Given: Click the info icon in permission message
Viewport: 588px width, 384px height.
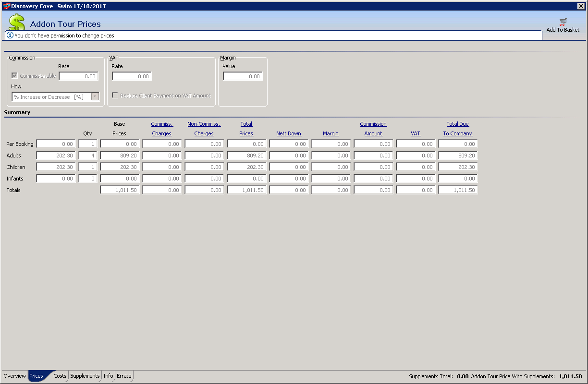Looking at the screenshot, I should coord(10,36).
